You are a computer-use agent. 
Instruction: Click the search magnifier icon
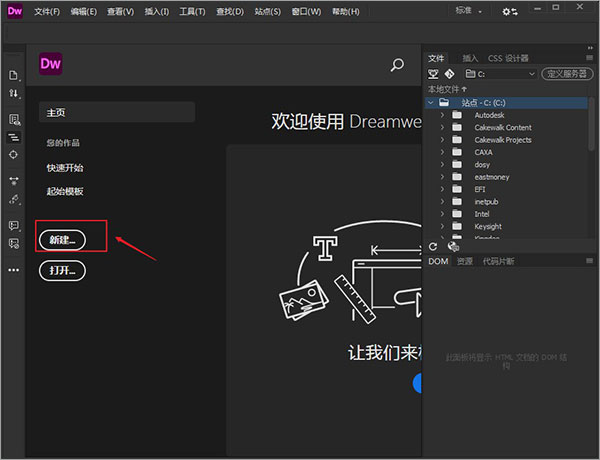[397, 65]
